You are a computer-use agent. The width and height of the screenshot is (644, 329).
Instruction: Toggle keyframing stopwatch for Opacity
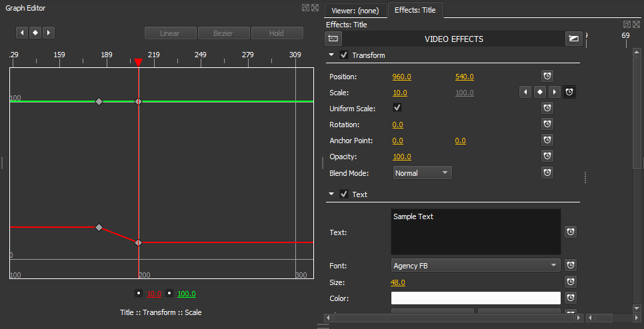point(547,156)
